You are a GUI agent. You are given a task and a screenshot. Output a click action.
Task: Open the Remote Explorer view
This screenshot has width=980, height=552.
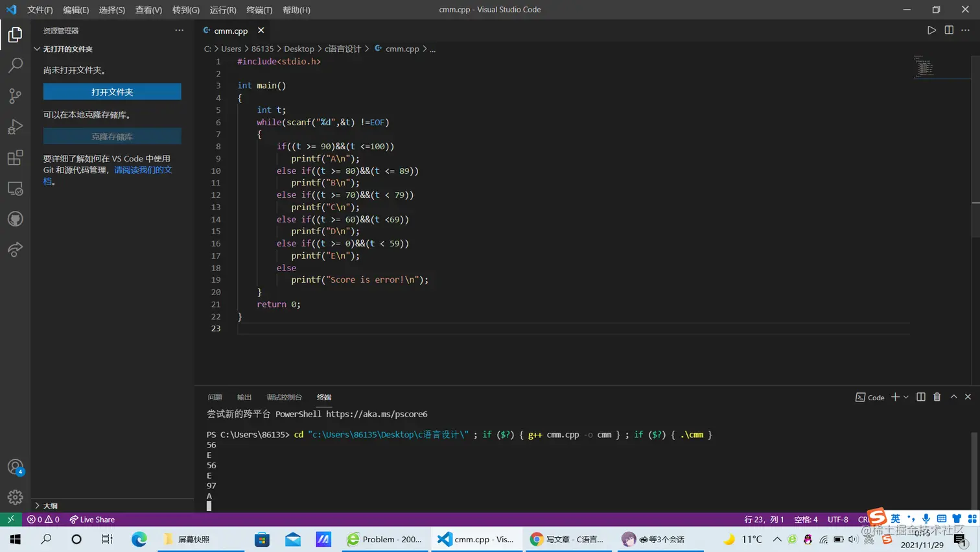tap(15, 188)
